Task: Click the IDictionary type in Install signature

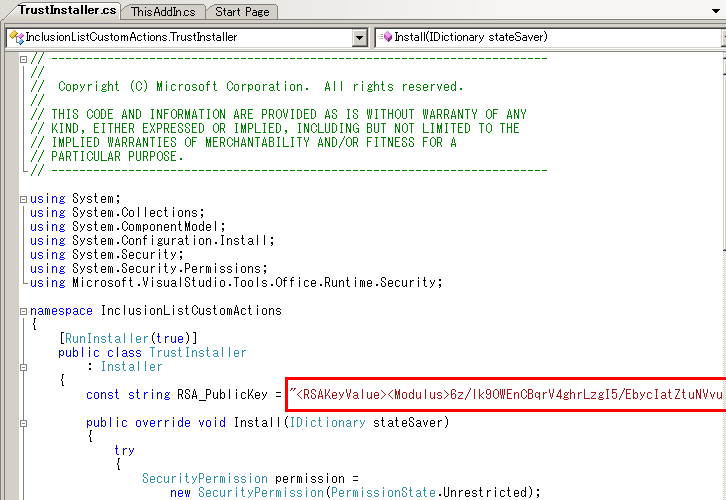Action: pos(327,422)
